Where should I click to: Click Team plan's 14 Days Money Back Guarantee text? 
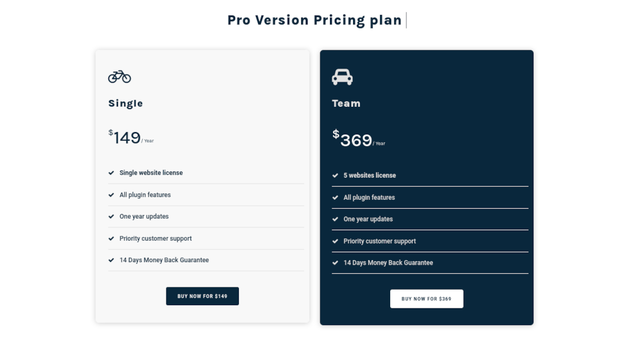388,263
